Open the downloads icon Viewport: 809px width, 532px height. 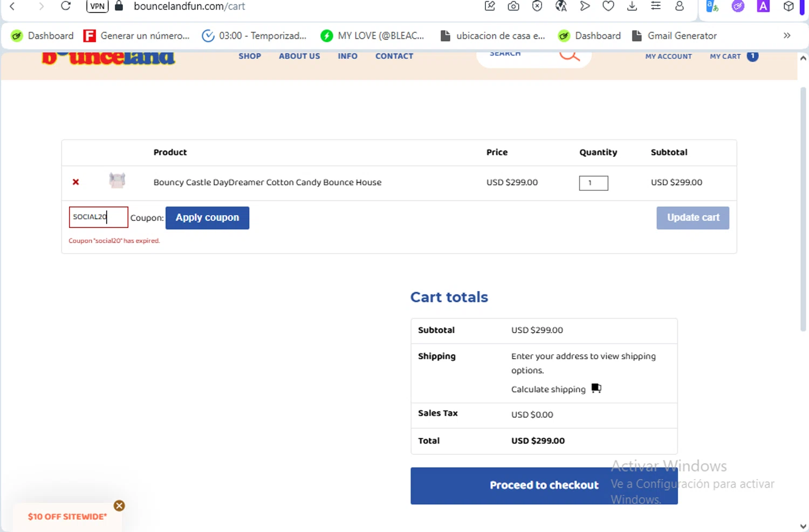632,6
